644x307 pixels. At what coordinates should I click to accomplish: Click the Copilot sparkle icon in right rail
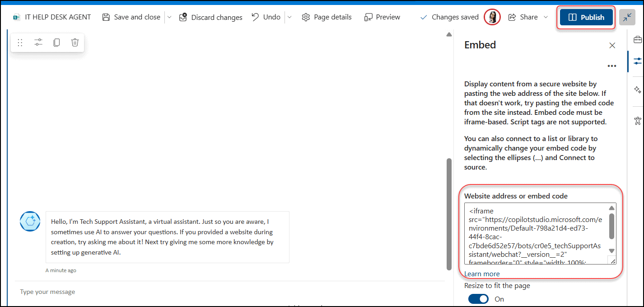[x=637, y=90]
